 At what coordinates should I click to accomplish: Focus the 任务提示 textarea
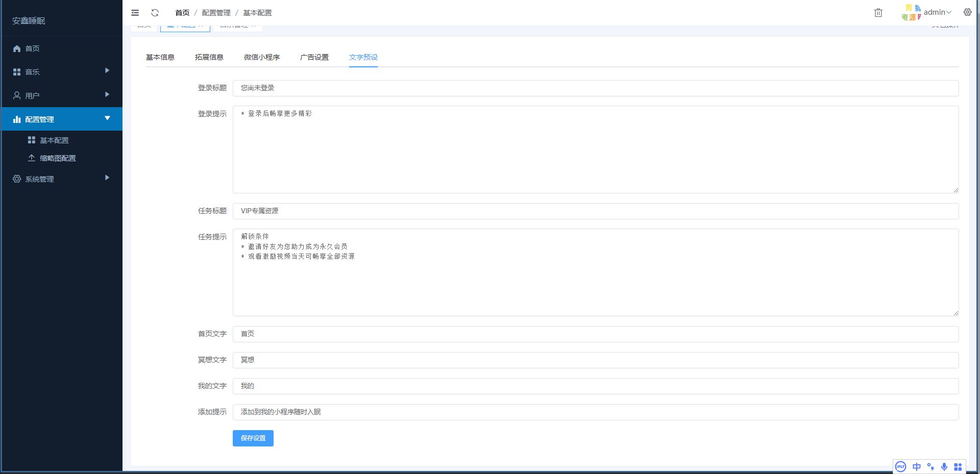click(x=596, y=272)
